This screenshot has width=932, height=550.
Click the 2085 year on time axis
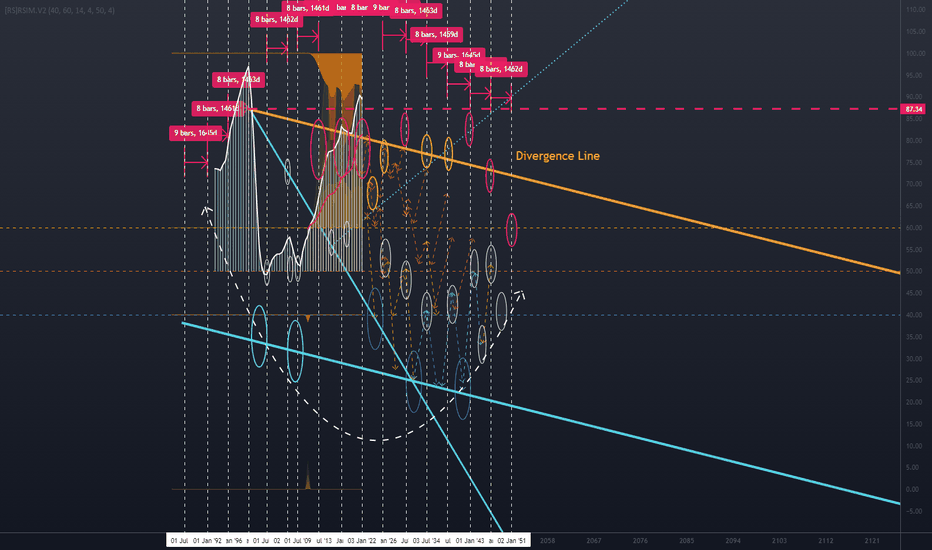pyautogui.click(x=687, y=540)
